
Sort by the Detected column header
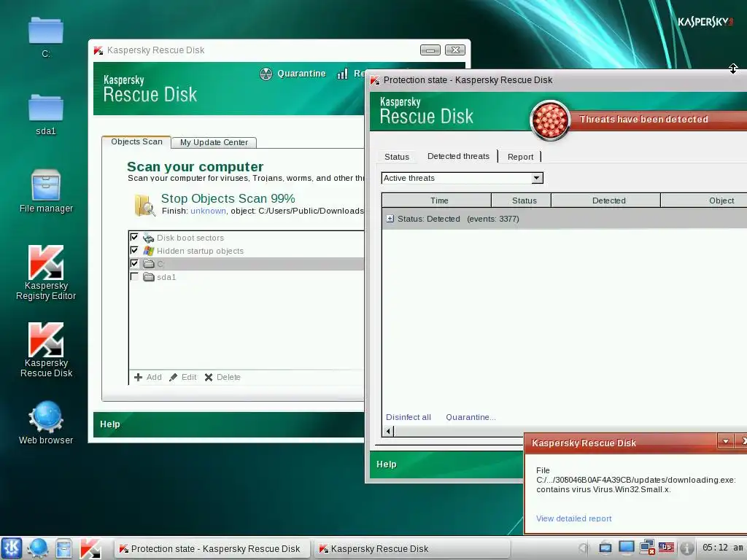(x=606, y=201)
